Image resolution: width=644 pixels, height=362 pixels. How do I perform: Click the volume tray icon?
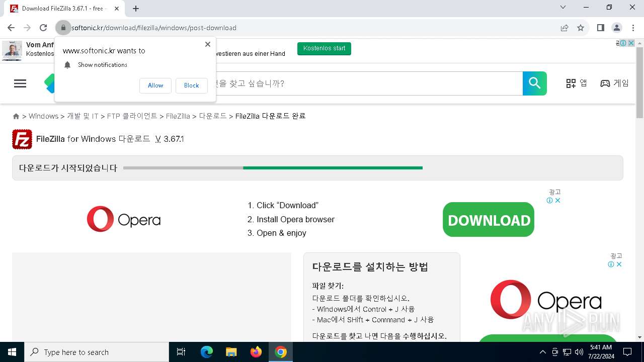pos(579,352)
